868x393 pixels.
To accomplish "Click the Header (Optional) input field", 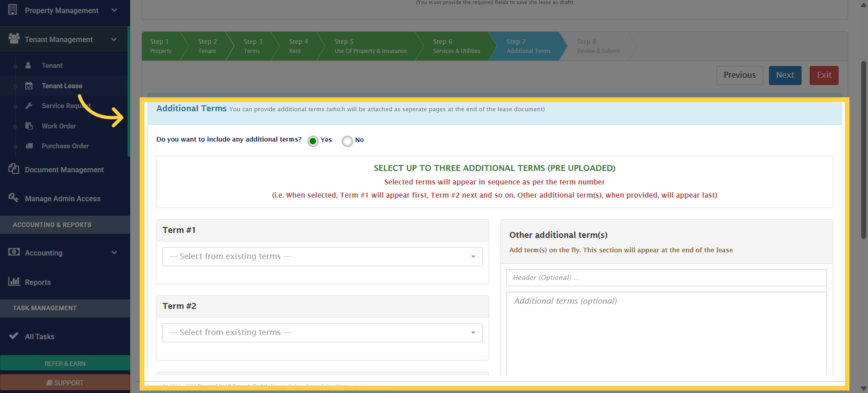I will click(666, 278).
